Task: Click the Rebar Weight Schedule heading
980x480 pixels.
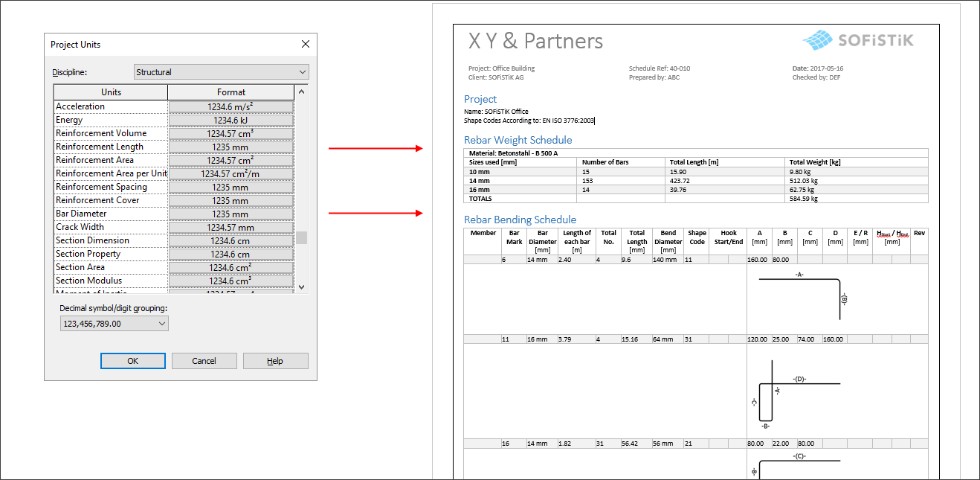Action: pos(518,140)
